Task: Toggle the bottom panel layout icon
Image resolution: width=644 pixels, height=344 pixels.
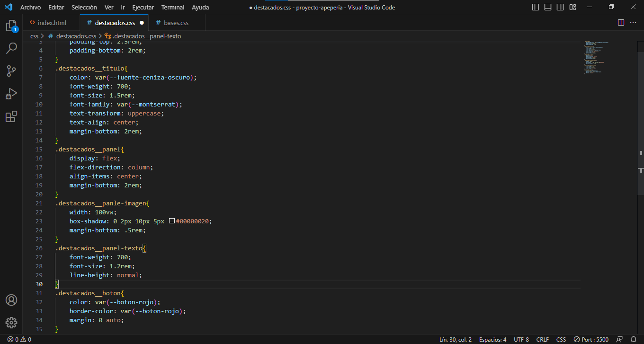Action: pos(548,7)
